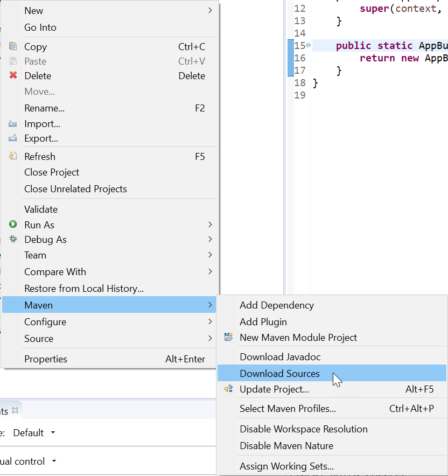The width and height of the screenshot is (448, 476).
Task: Click line number 13 in the gutter
Action: (x=300, y=20)
